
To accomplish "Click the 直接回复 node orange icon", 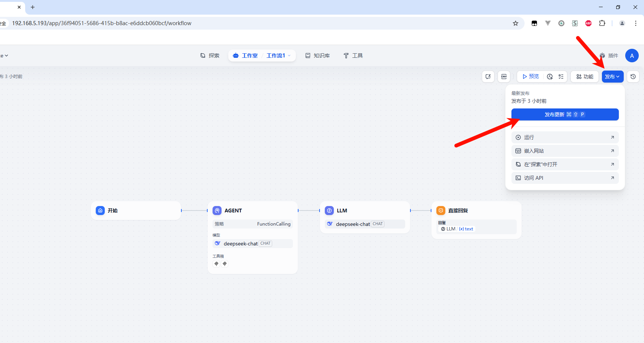I will point(441,211).
